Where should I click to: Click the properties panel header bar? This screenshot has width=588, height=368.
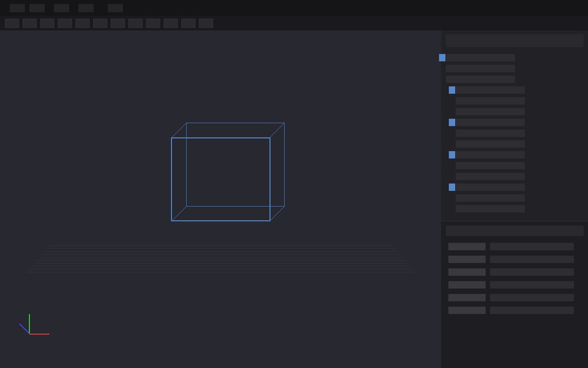point(514,230)
